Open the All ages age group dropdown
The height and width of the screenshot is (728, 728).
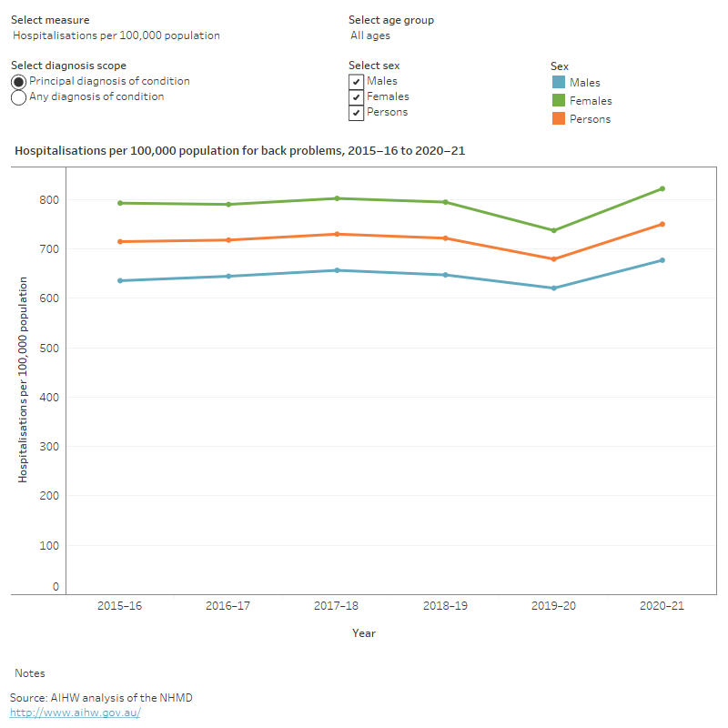pos(370,35)
